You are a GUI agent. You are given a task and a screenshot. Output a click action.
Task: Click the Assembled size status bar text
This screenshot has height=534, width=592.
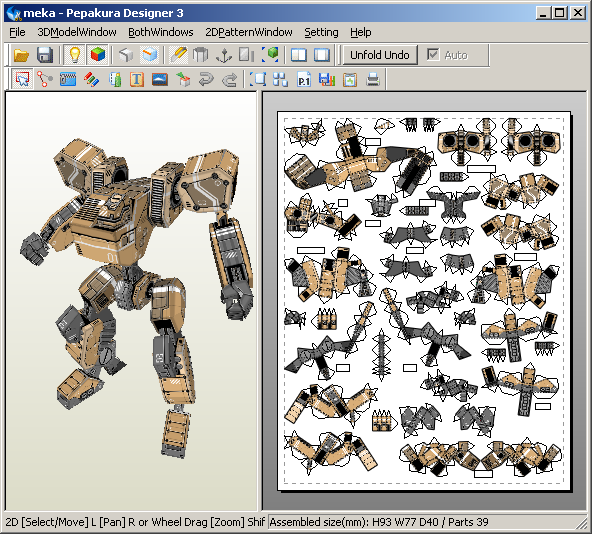click(x=379, y=522)
